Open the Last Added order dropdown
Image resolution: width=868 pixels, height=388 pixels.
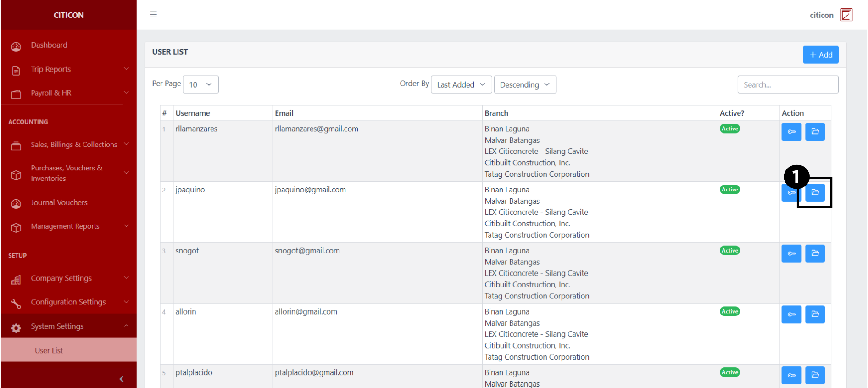pyautogui.click(x=461, y=84)
